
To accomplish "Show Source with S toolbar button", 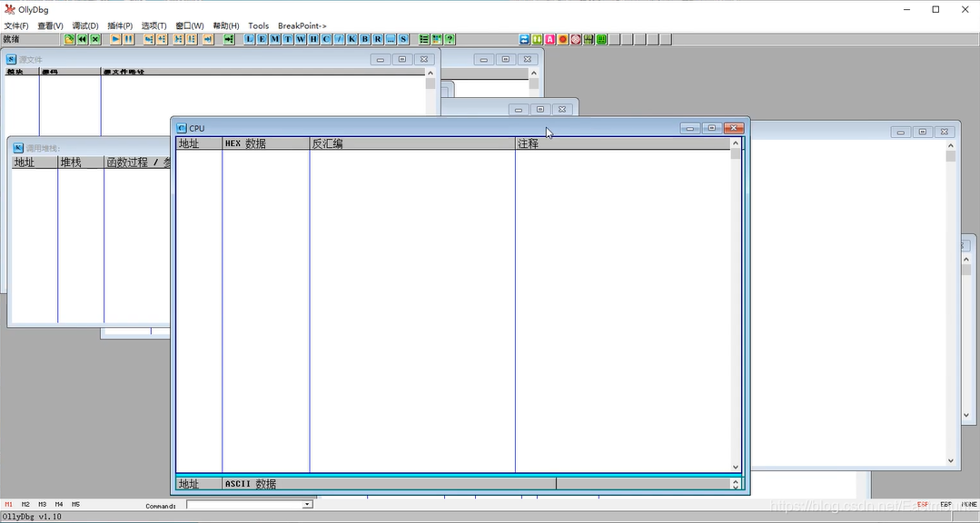I will pyautogui.click(x=404, y=39).
